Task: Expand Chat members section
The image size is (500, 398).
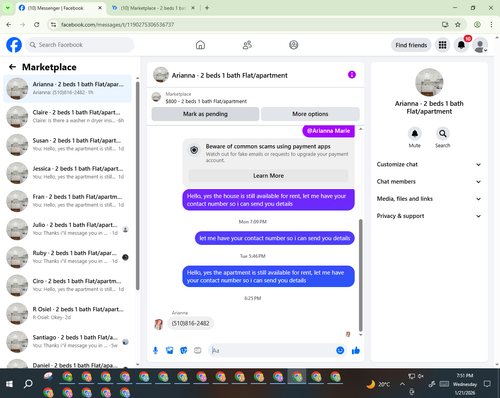Action: click(x=429, y=182)
